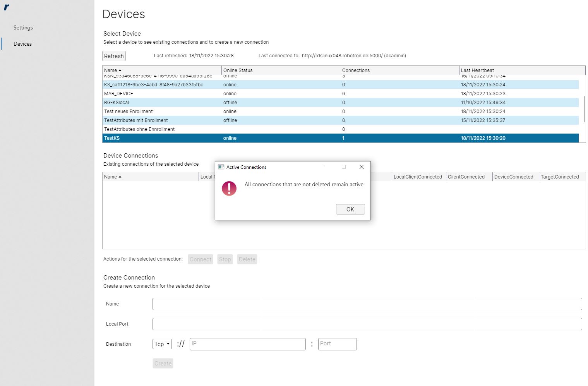Minimize the Active Connections dialog
This screenshot has width=588, height=386.
[x=326, y=167]
